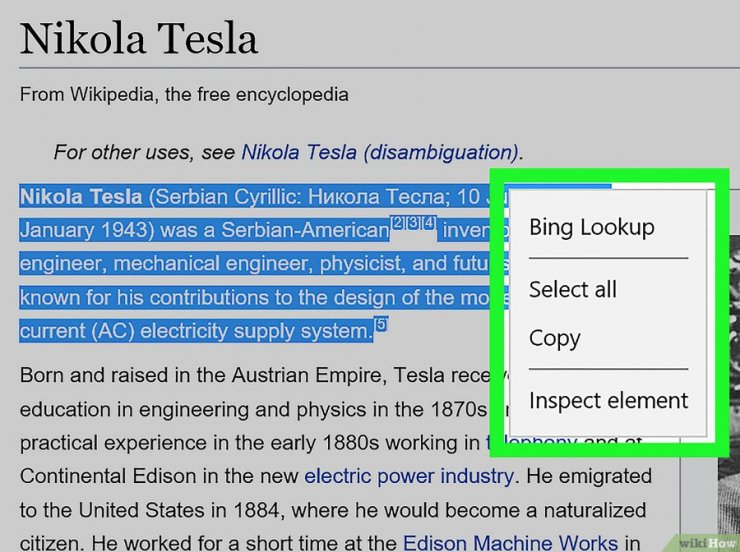Click 'Serbian Cyrillic' in the highlighted paragraph
740x552 pixels.
[227, 197]
